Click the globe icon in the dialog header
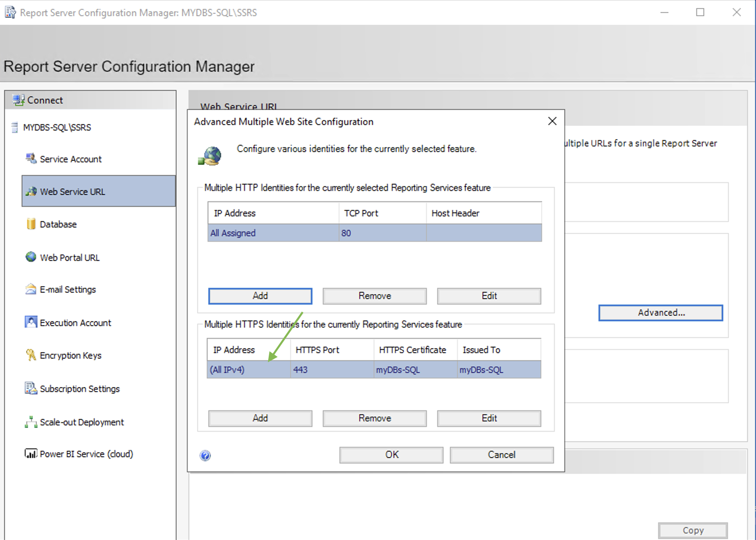Viewport: 756px width, 540px height. [x=210, y=155]
